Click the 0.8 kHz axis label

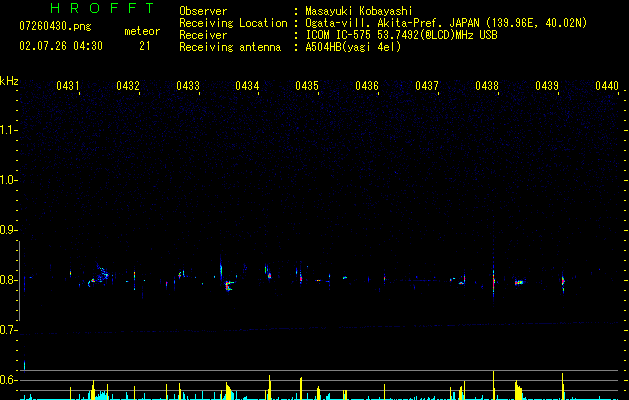9,280
